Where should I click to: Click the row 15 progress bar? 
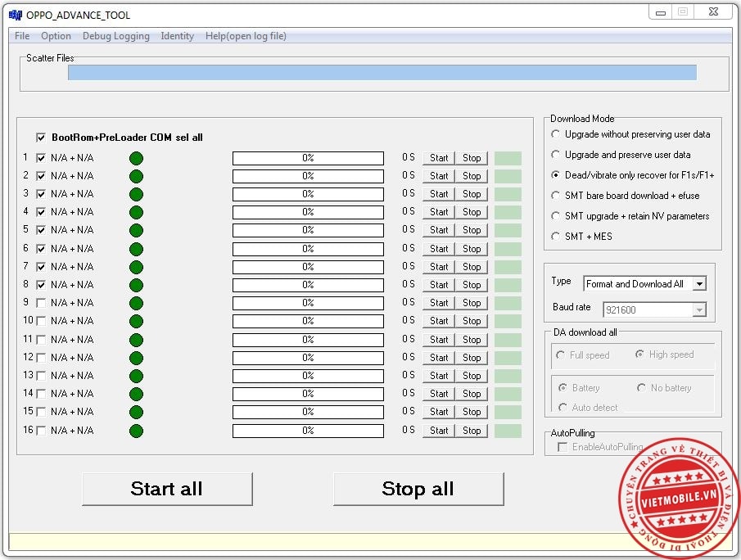coord(308,412)
